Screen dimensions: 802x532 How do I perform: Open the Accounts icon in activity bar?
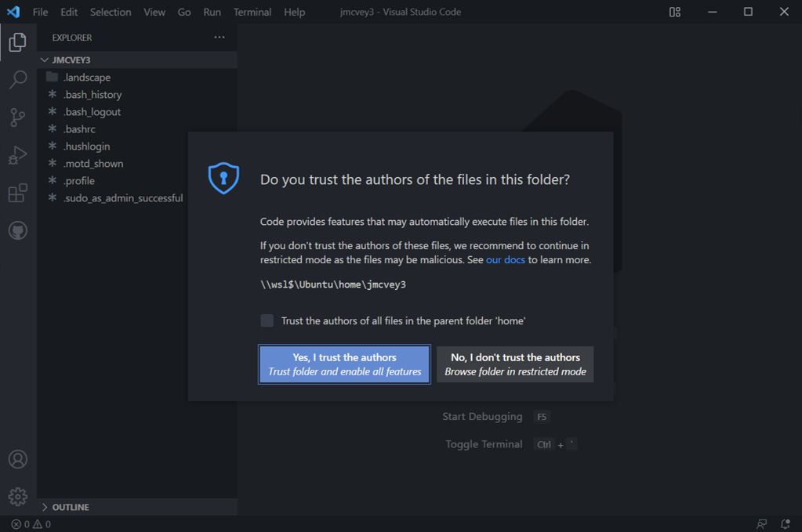click(18, 459)
